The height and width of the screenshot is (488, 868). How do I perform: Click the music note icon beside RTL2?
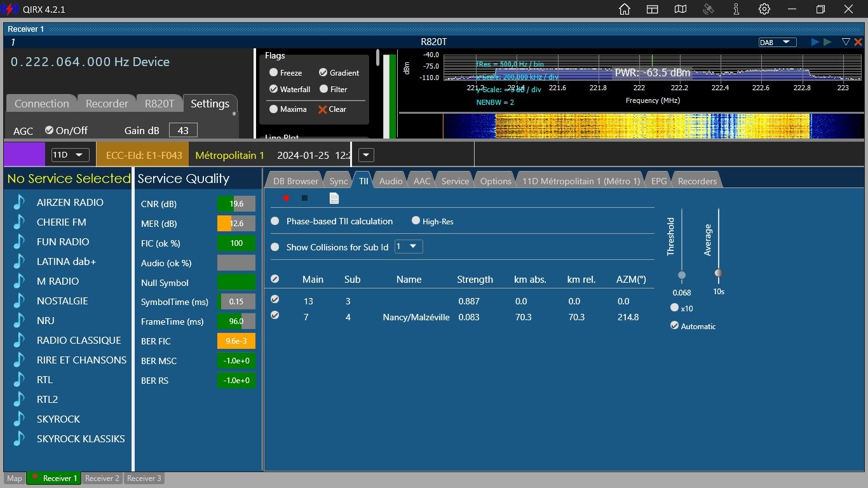click(x=19, y=399)
